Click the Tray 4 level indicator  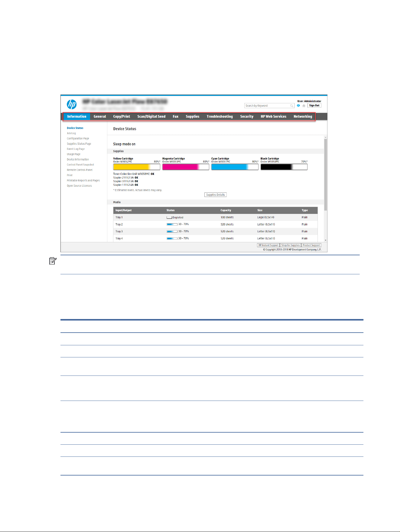[172, 239]
